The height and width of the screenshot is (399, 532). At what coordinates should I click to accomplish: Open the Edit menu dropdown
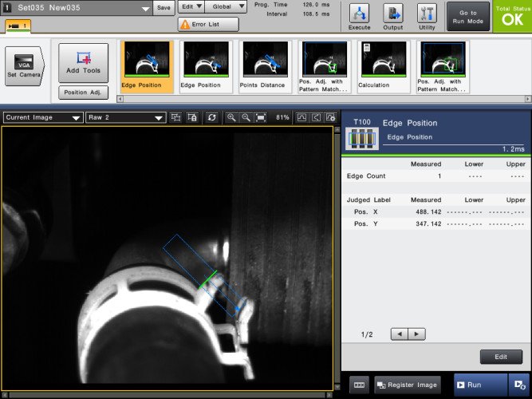pos(191,6)
